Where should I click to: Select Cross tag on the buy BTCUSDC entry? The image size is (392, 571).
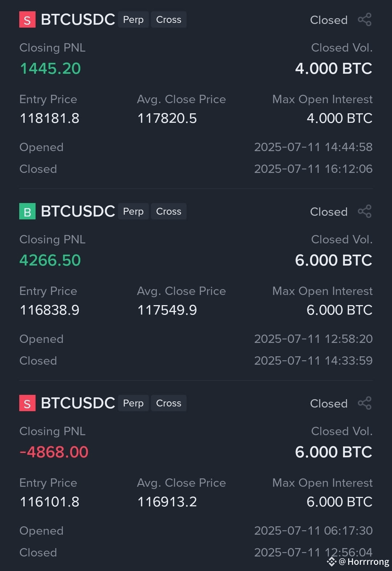(169, 211)
